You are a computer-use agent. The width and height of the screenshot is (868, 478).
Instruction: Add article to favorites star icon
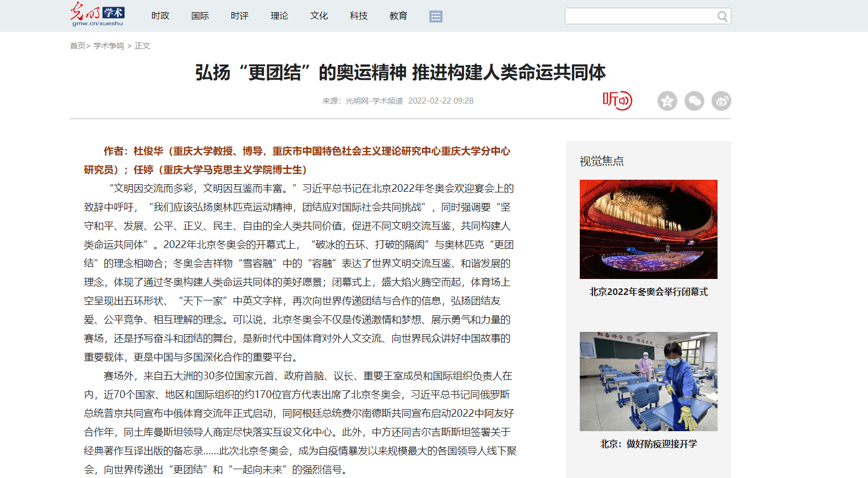(667, 101)
